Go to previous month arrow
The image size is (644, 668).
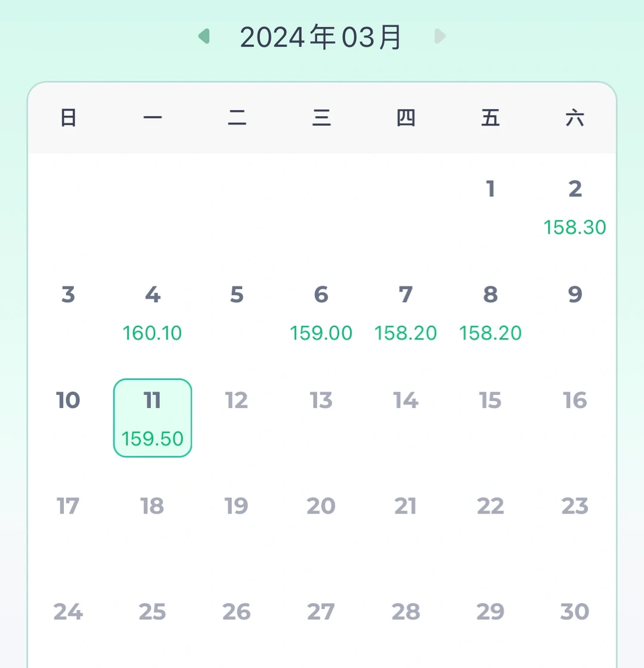[x=205, y=36]
